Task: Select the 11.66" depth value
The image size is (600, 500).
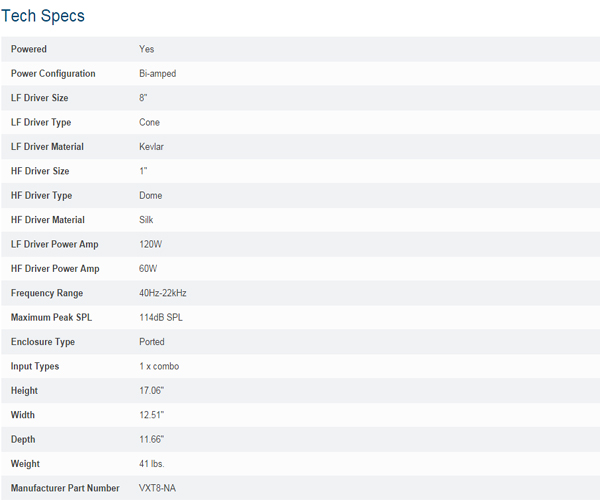Action: click(x=152, y=439)
